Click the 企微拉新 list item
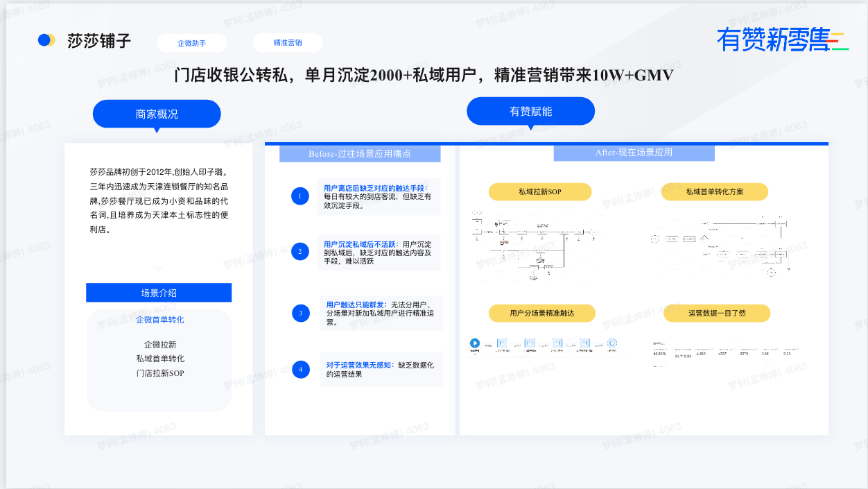The width and height of the screenshot is (868, 489). 160,345
